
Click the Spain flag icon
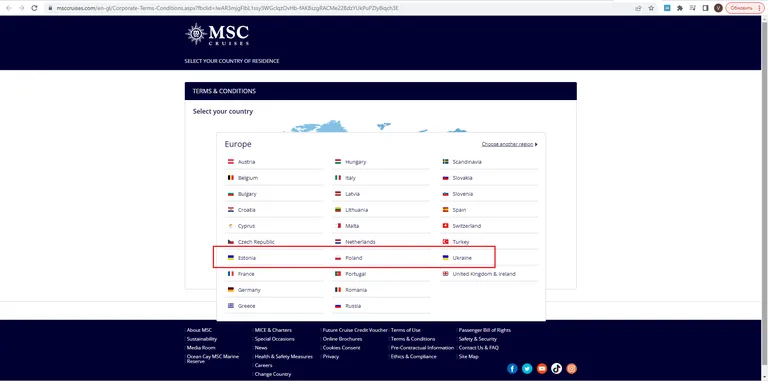click(x=446, y=210)
